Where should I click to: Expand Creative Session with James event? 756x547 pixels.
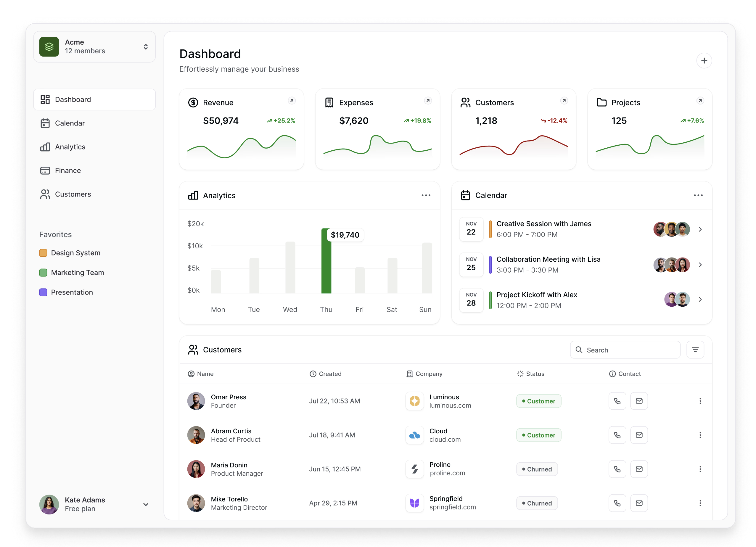[x=700, y=229]
